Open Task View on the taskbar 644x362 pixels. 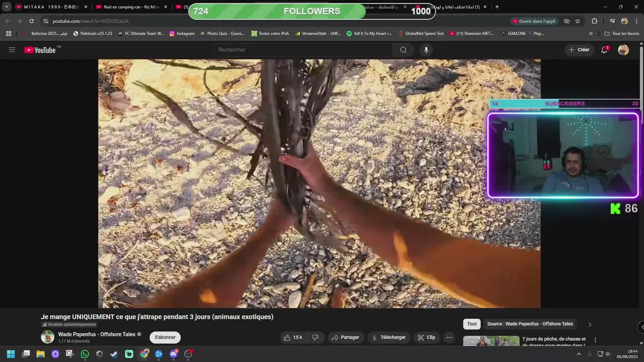tap(26, 354)
